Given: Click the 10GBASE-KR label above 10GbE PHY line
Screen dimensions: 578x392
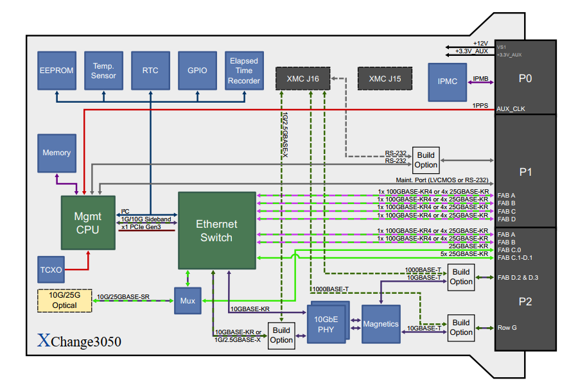Looking at the screenshot, I should coord(250,309).
